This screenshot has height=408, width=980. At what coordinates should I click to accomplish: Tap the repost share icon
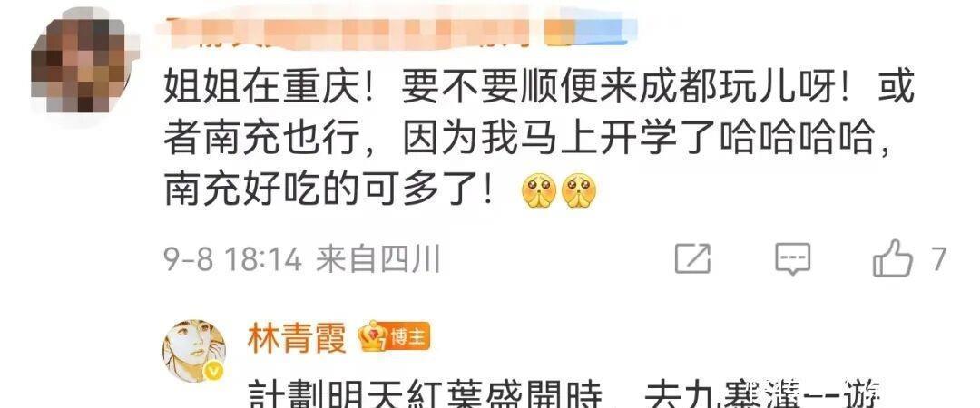pyautogui.click(x=692, y=258)
